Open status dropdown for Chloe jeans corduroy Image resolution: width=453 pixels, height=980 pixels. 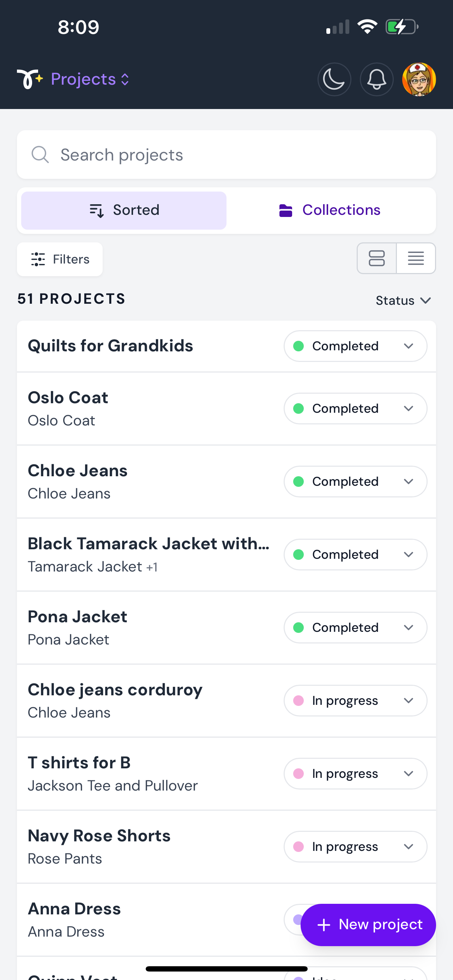click(x=355, y=700)
